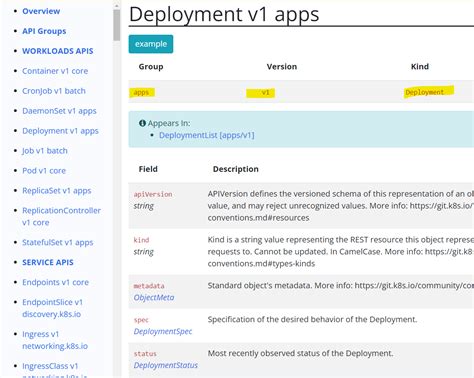Viewport: 474px width, 378px height.
Task: Open API Groups in sidebar
Action: click(x=44, y=31)
